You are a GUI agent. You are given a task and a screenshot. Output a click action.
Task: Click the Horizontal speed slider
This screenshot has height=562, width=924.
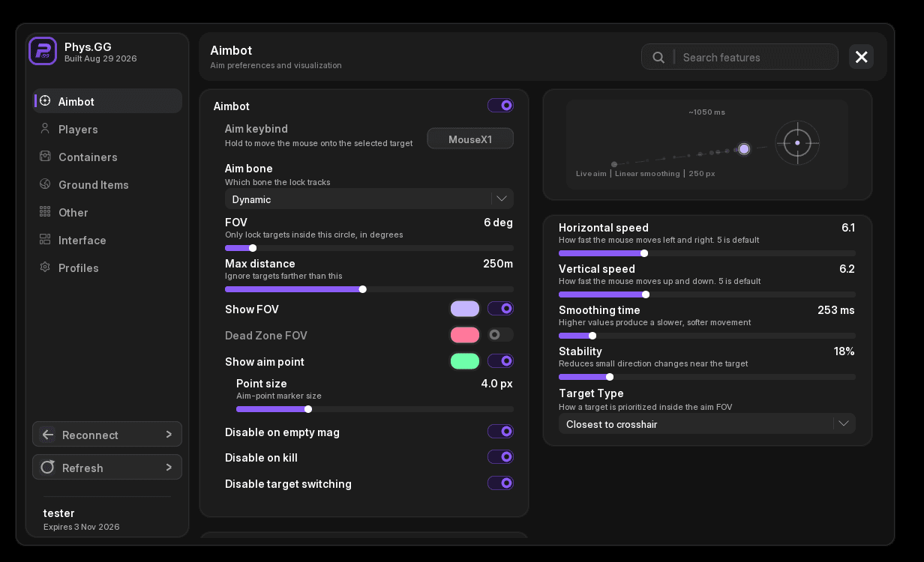706,253
